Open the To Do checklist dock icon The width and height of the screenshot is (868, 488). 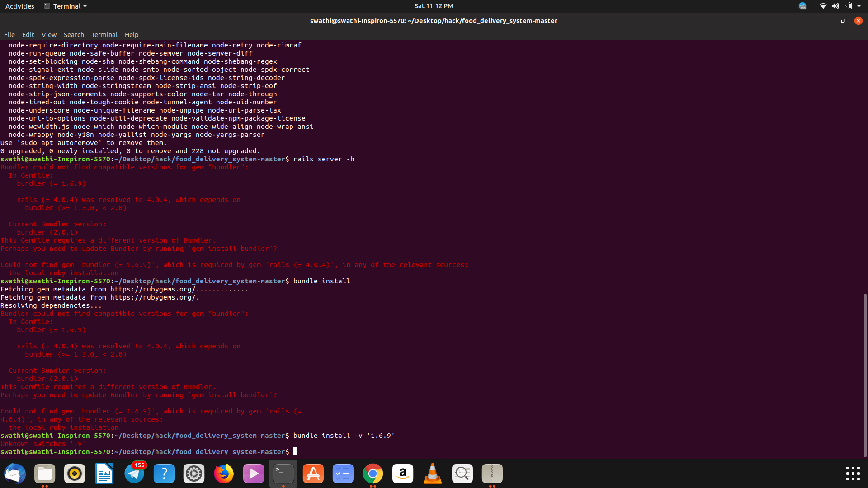(x=343, y=474)
